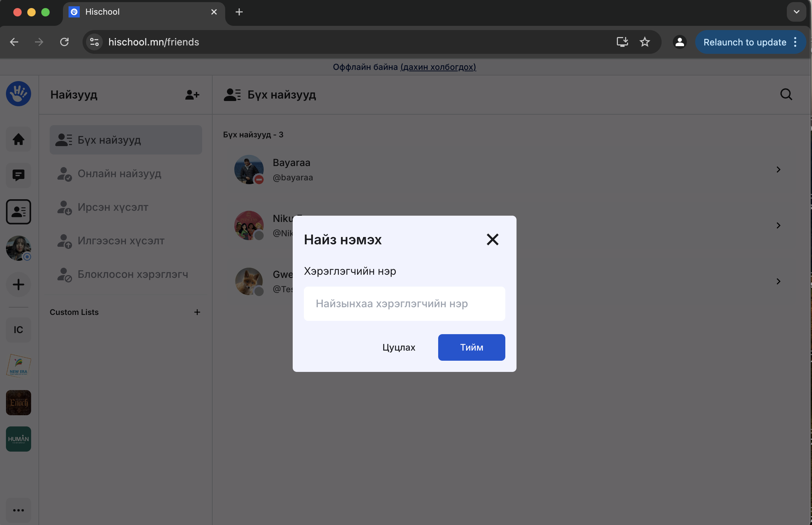Viewport: 812px width, 525px height.
Task: Click the search magnifier icon
Action: pyautogui.click(x=786, y=94)
